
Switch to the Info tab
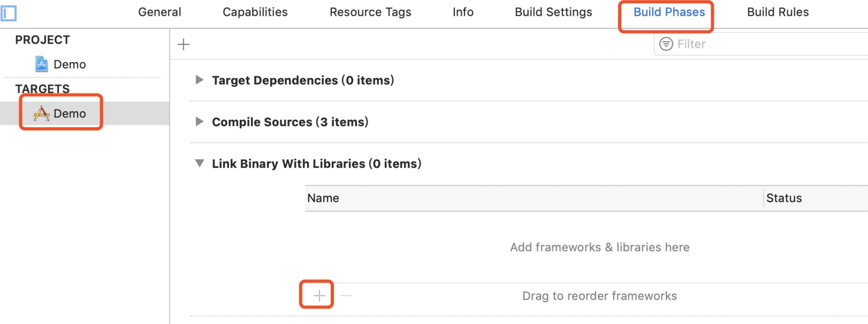[x=463, y=12]
